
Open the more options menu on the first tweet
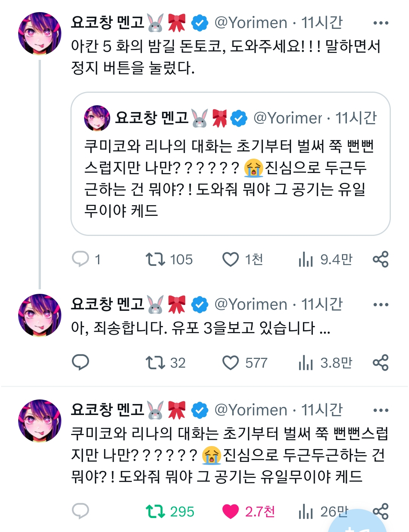click(x=381, y=23)
